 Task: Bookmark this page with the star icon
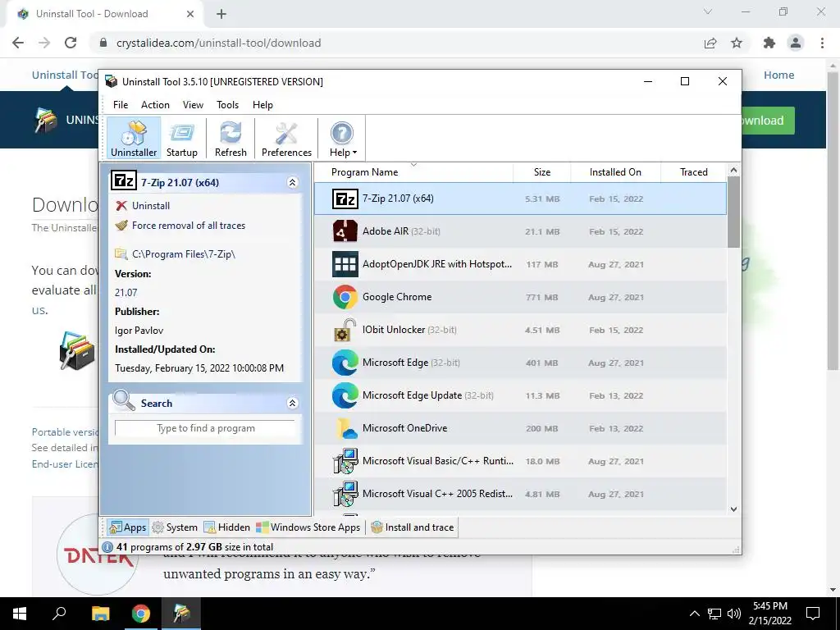pyautogui.click(x=737, y=43)
